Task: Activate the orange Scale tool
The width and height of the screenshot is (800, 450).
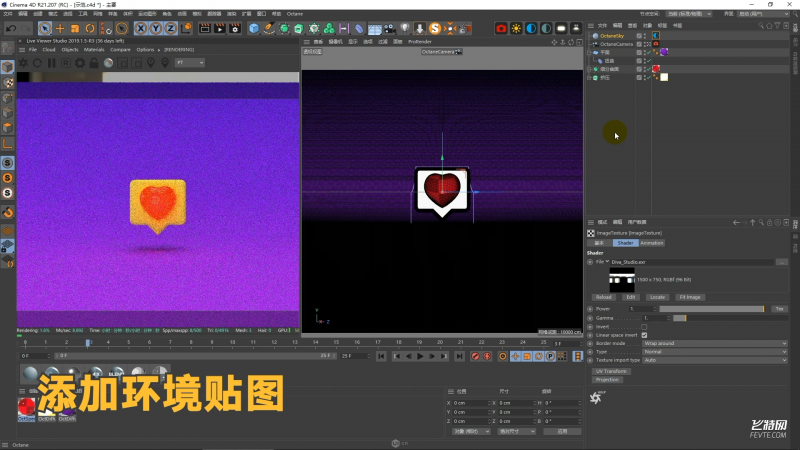Action: point(75,29)
